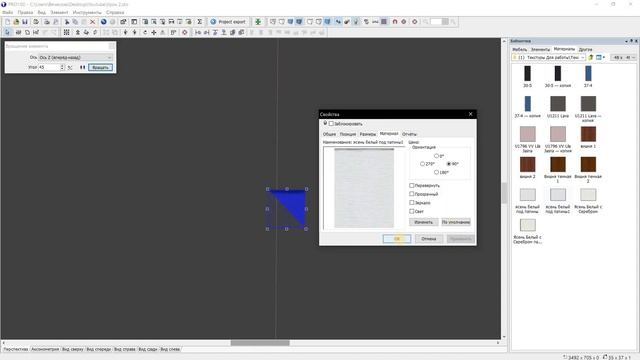This screenshot has width=640, height=360.
Task: Click the material texture preview image
Action: (x=364, y=188)
